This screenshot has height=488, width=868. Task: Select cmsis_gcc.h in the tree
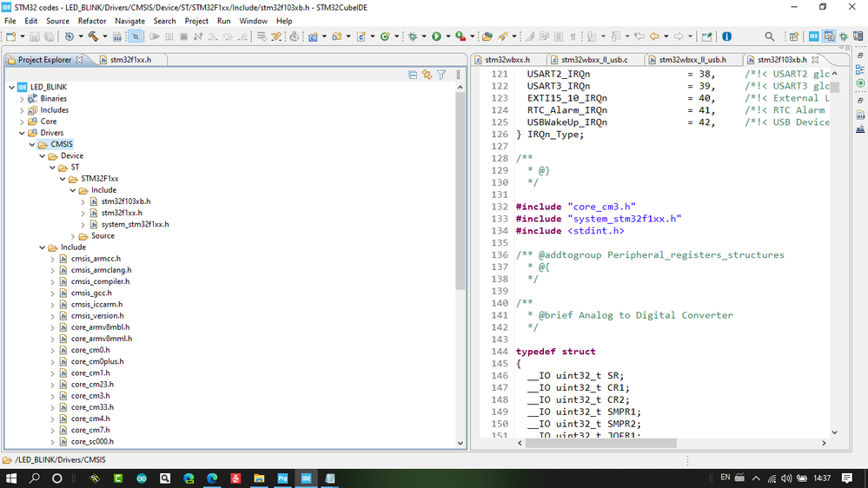(91, 293)
